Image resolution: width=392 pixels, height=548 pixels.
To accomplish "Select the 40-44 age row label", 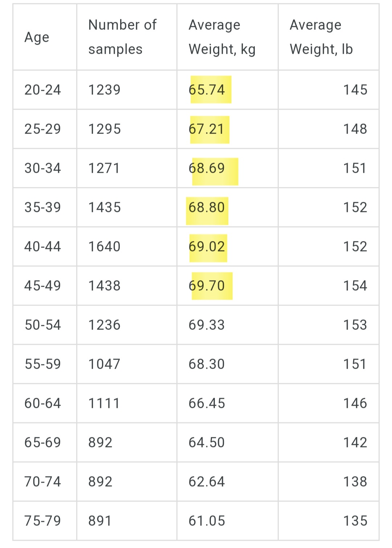I will (42, 247).
